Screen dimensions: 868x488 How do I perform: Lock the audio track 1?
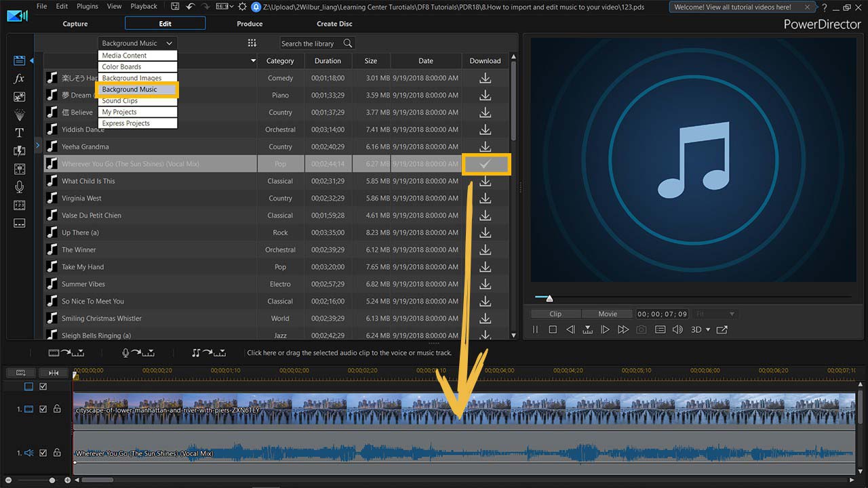(57, 453)
